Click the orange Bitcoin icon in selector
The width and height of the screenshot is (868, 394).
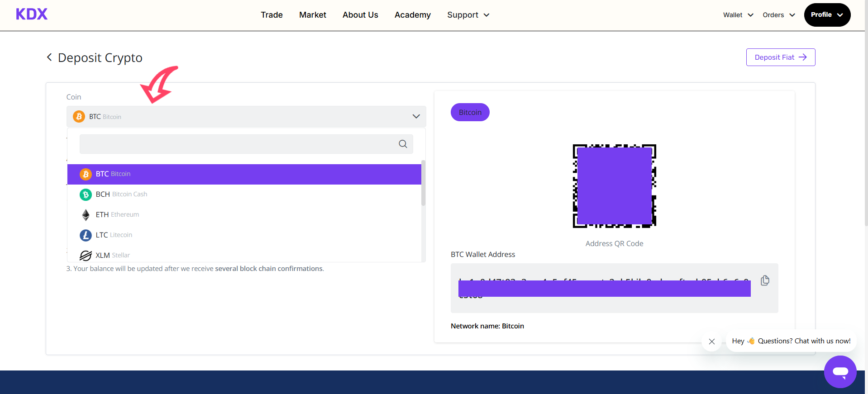coord(79,116)
